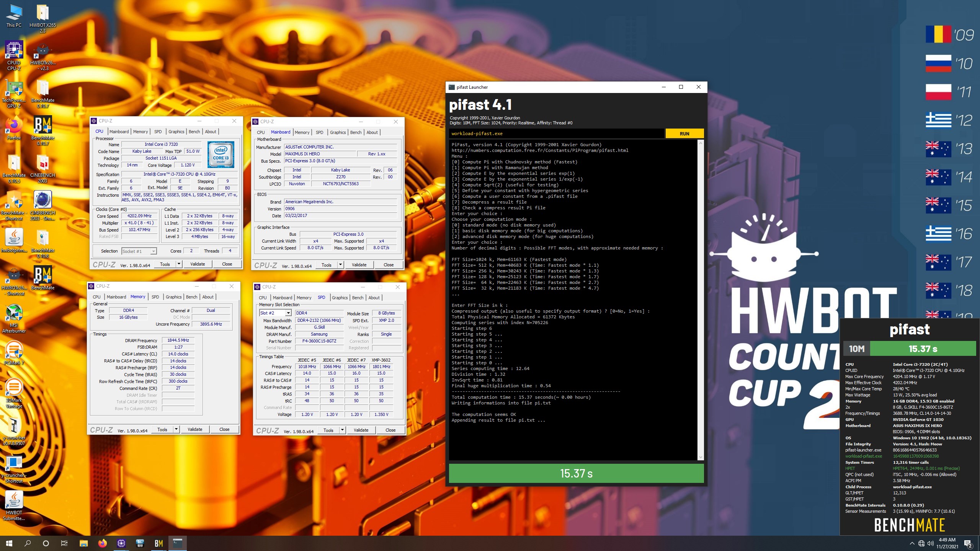Screen dimensions: 980x551
Task: Switch to Mainboard tab in CPU-Z CPU window
Action: [119, 132]
